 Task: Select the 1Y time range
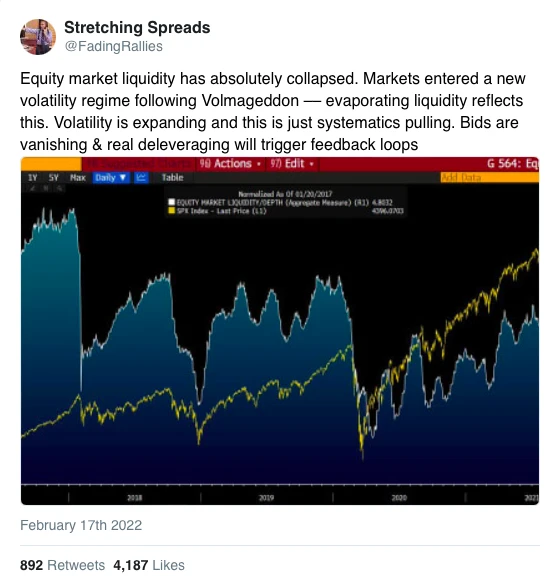33,178
